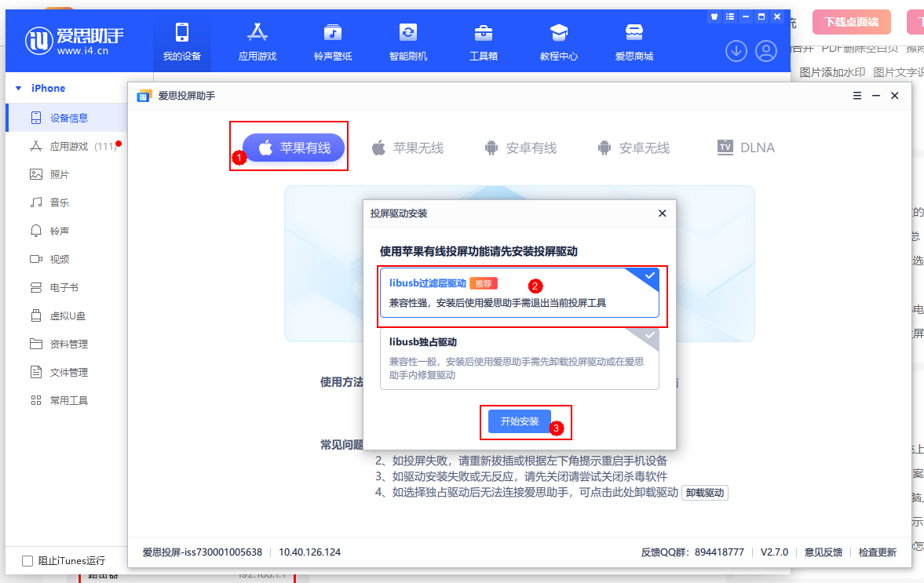Screen dimensions: 924x583
Task: Select the libusb过滤层驱动 option
Action: click(x=519, y=293)
